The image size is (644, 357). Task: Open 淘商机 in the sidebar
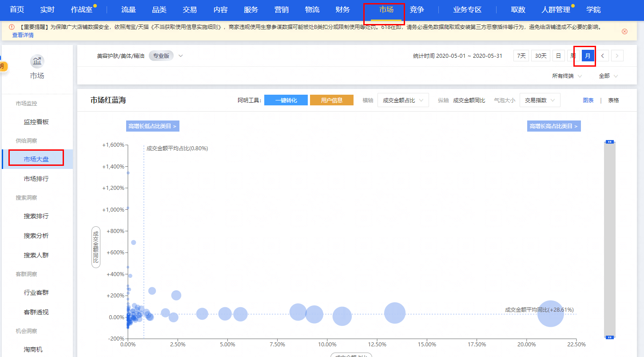click(33, 349)
